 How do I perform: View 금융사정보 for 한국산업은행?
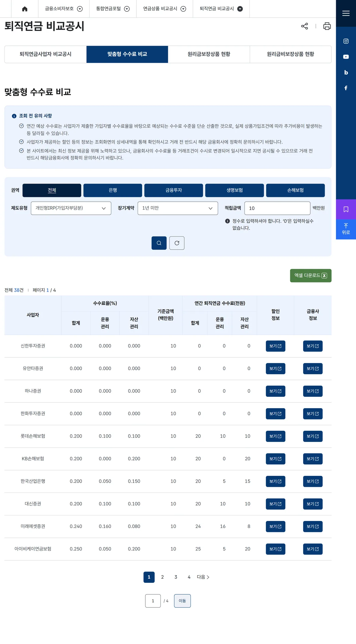[x=313, y=482]
